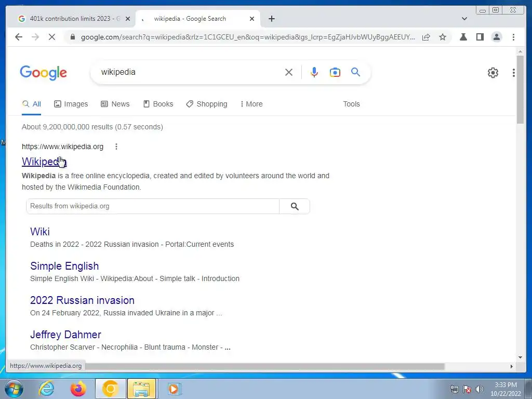Screen dimensions: 532x399
Task: Open the Chrome profile avatar
Action: pyautogui.click(x=497, y=37)
